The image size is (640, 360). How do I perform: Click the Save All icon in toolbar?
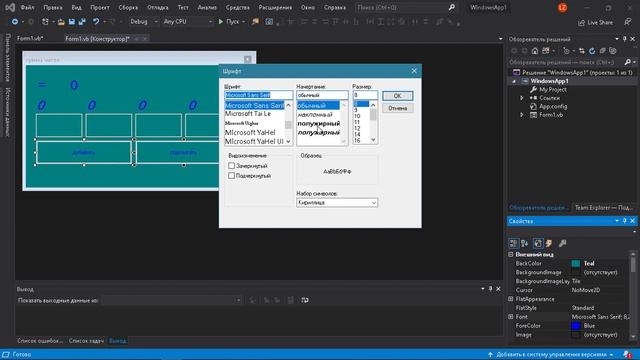pos(82,22)
